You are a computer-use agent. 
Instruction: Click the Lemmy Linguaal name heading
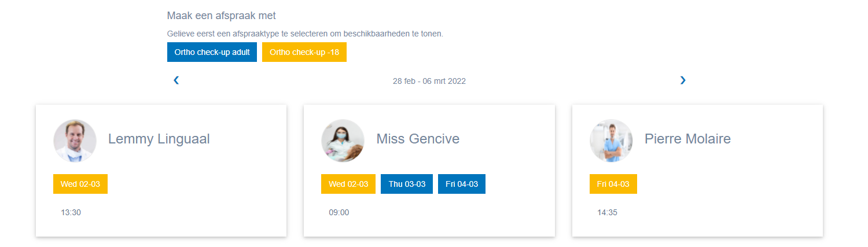click(x=159, y=139)
